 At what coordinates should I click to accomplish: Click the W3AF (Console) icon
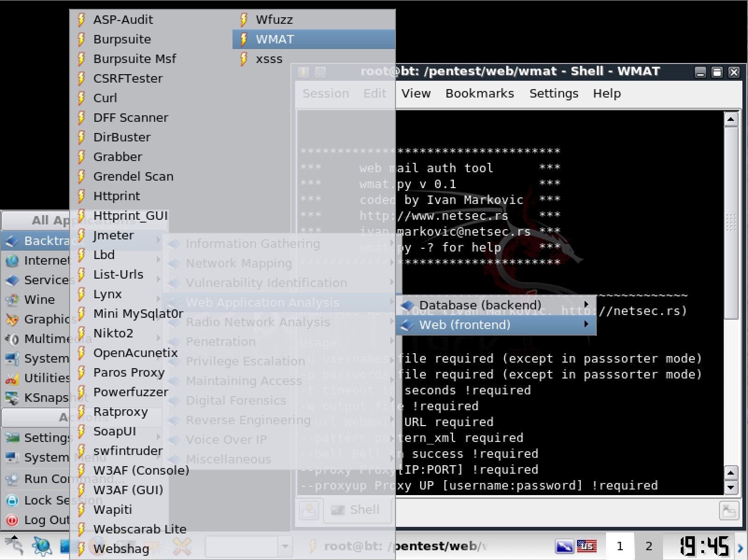81,470
